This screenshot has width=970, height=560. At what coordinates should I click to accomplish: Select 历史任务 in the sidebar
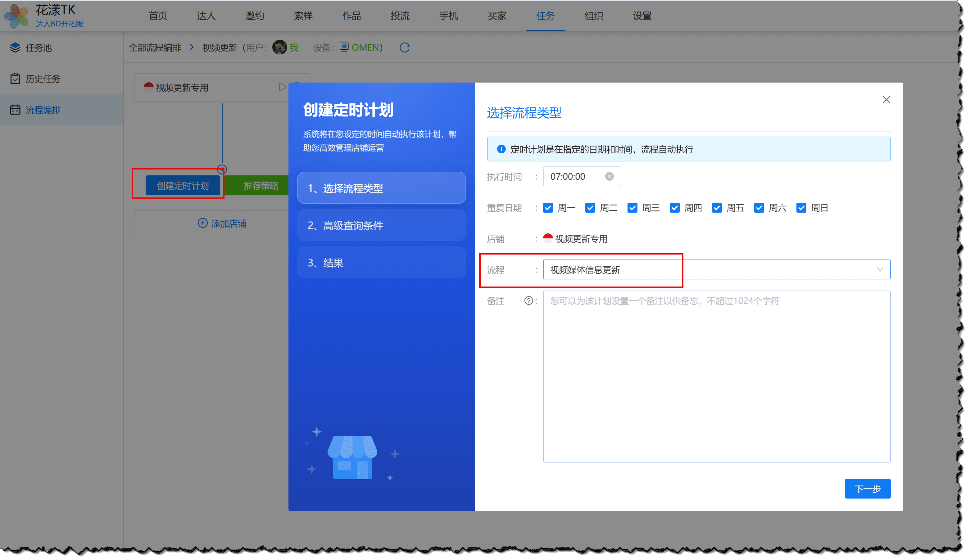[61, 79]
